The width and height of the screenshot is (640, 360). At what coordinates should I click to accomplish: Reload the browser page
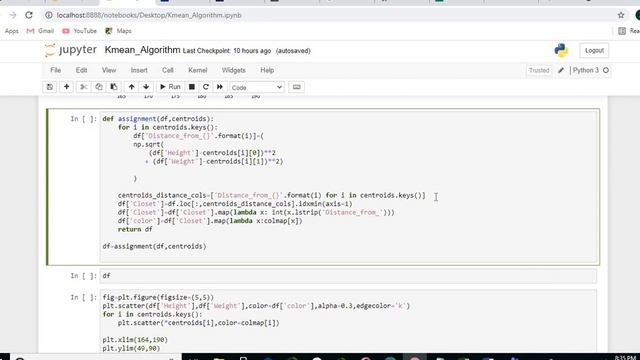[x=29, y=15]
